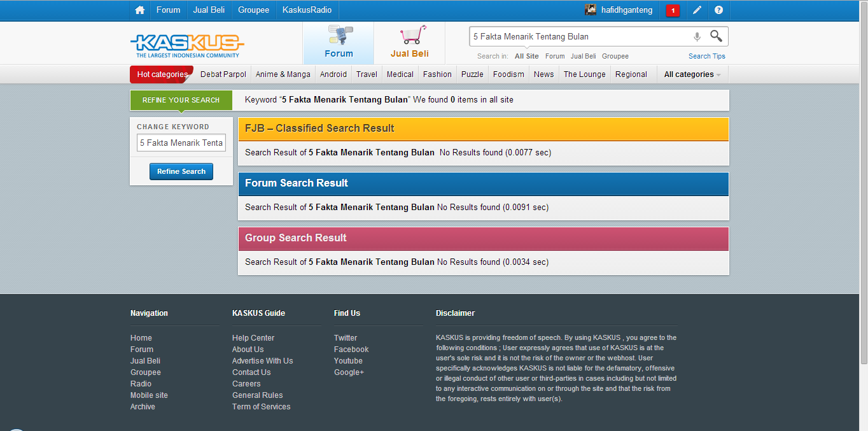This screenshot has height=431, width=868.
Task: Set search scope to Groupee
Action: [x=615, y=56]
